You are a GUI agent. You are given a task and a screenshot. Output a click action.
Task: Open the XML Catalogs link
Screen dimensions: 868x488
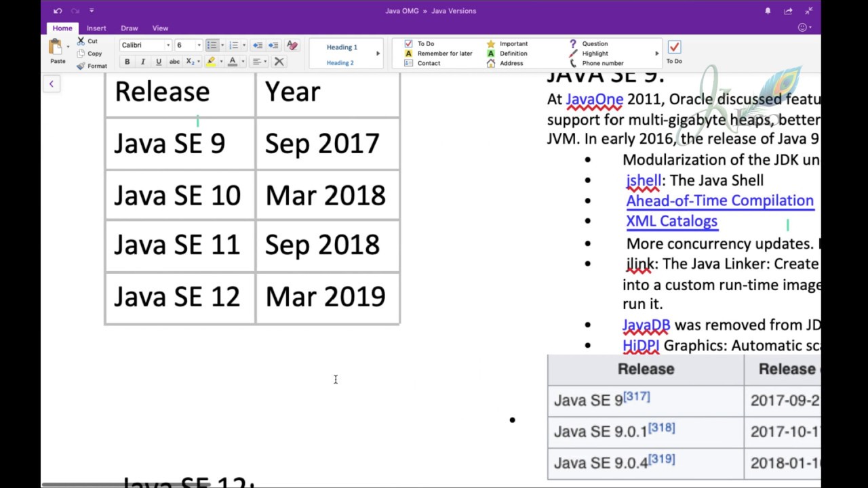pyautogui.click(x=671, y=221)
